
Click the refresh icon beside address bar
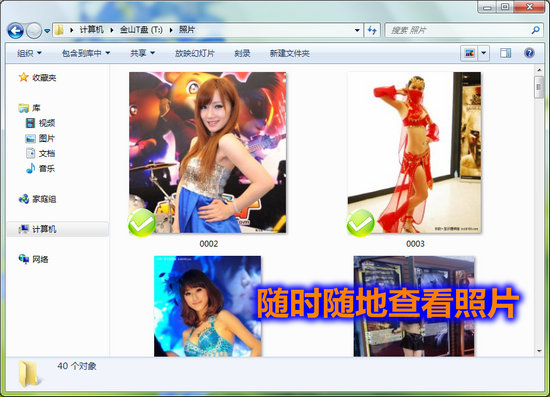[372, 31]
